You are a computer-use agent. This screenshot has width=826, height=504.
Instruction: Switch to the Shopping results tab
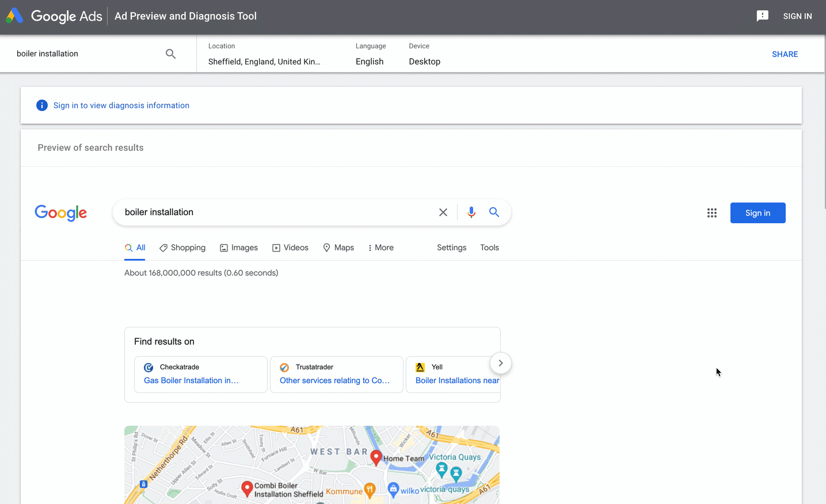[x=182, y=247]
